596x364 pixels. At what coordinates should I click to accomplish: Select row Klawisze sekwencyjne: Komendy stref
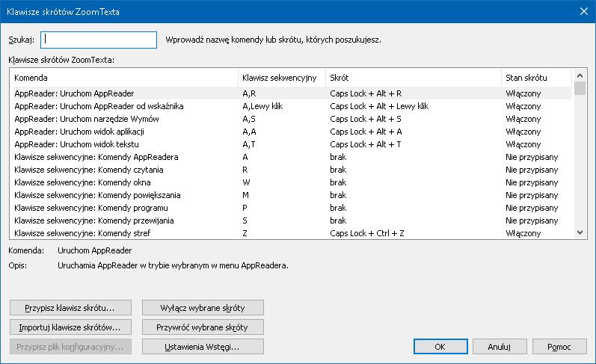[291, 233]
